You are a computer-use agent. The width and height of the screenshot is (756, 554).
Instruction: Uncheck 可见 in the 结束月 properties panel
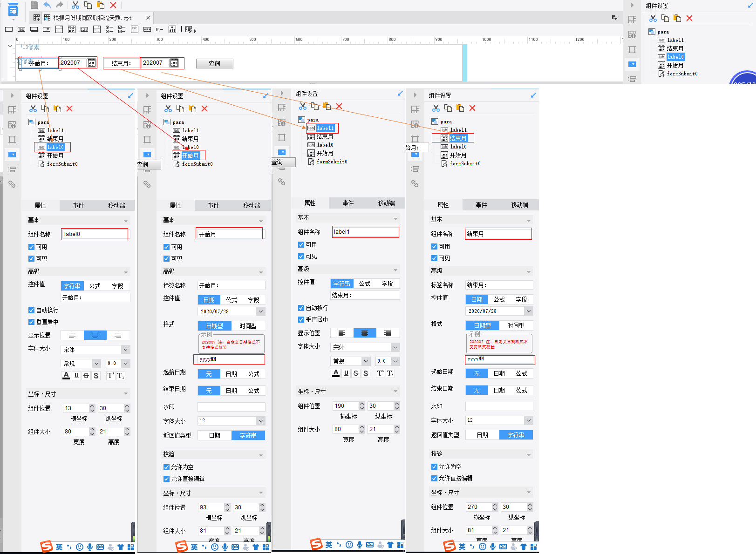click(x=435, y=258)
